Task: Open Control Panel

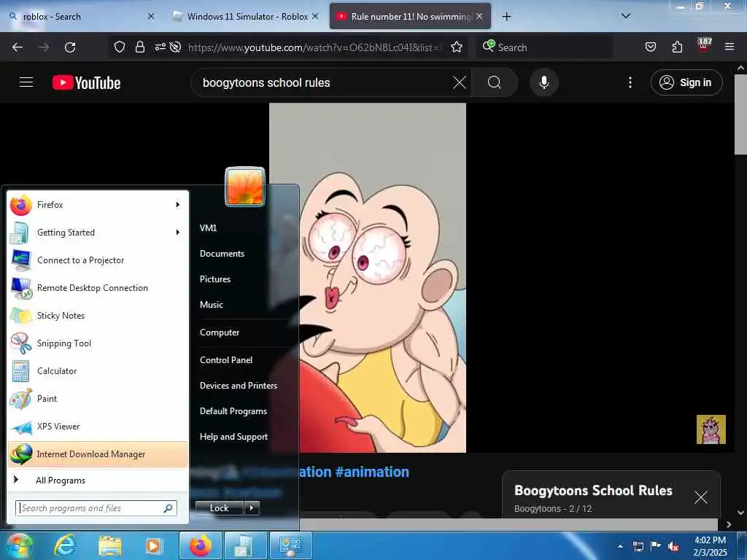Action: point(226,360)
